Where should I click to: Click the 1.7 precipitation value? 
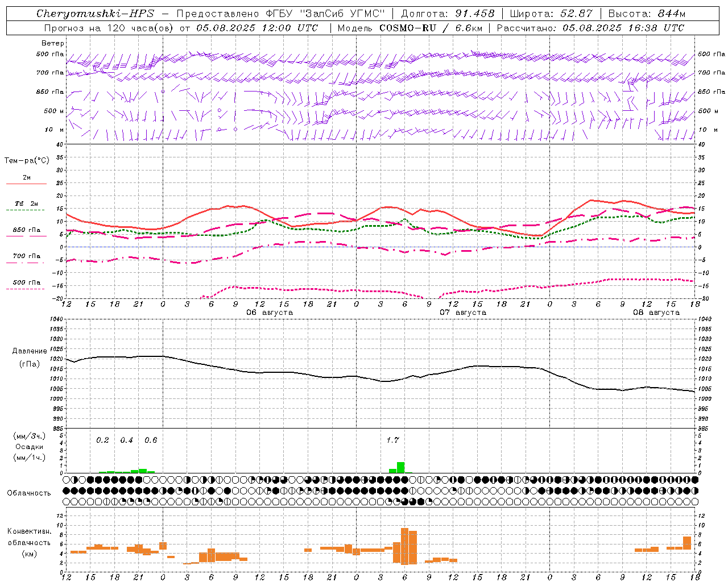pyautogui.click(x=392, y=440)
